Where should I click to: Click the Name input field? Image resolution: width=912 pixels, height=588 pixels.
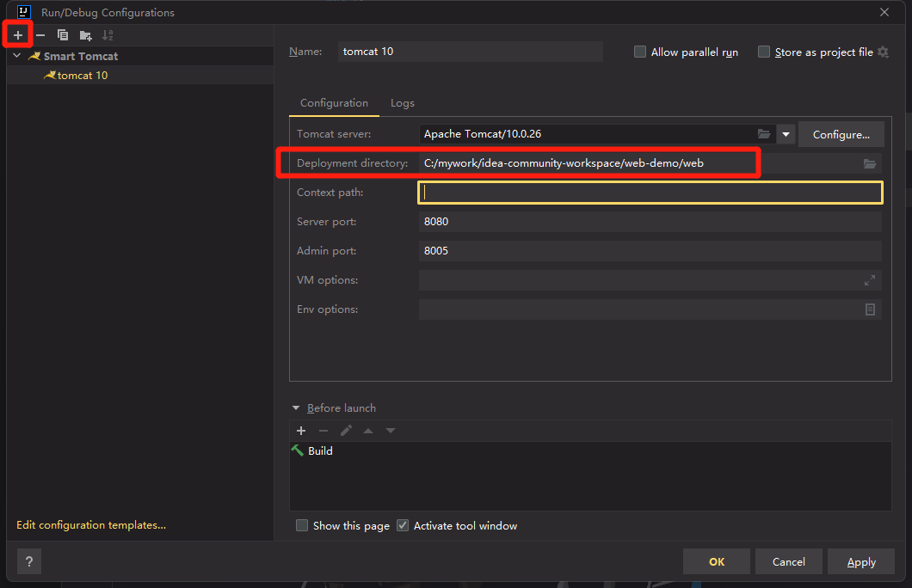click(470, 51)
